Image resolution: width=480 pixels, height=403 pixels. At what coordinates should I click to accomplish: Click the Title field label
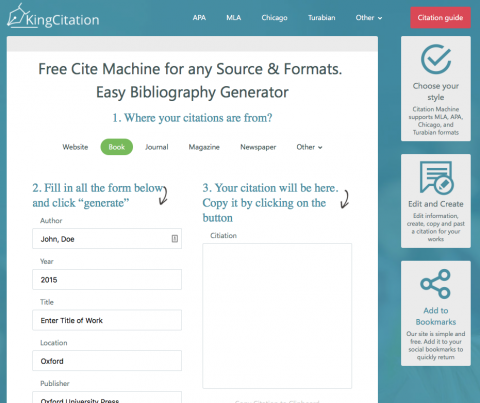[x=47, y=302]
